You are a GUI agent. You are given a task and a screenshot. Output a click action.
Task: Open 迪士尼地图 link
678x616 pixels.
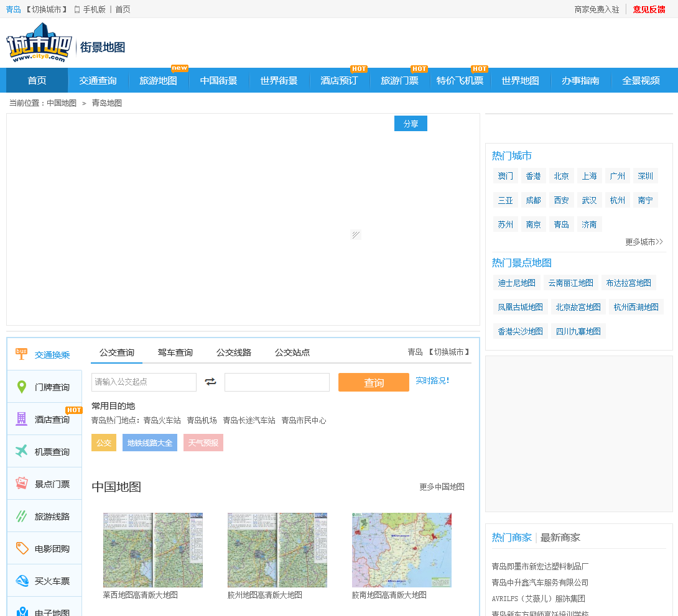pos(516,283)
